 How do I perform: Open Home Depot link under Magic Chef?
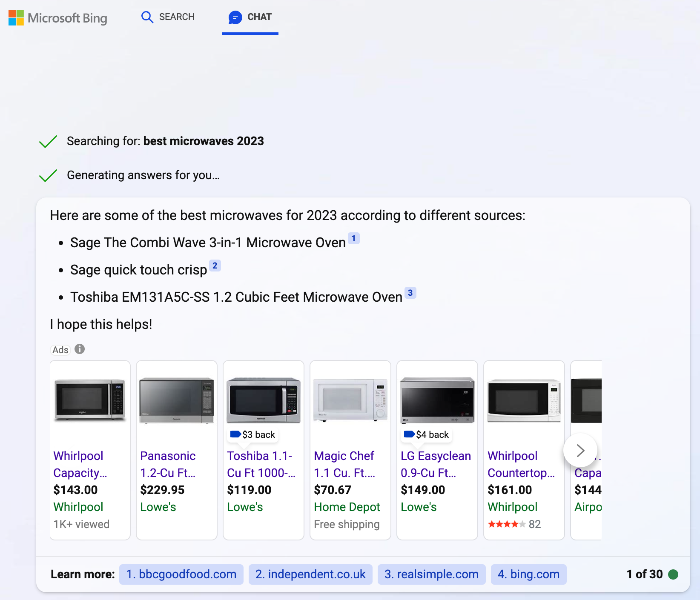click(x=347, y=506)
